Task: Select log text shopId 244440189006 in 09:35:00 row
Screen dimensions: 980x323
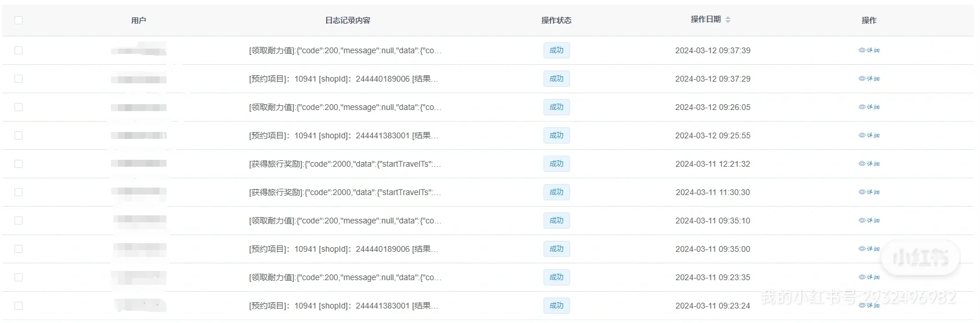Action: (x=364, y=249)
